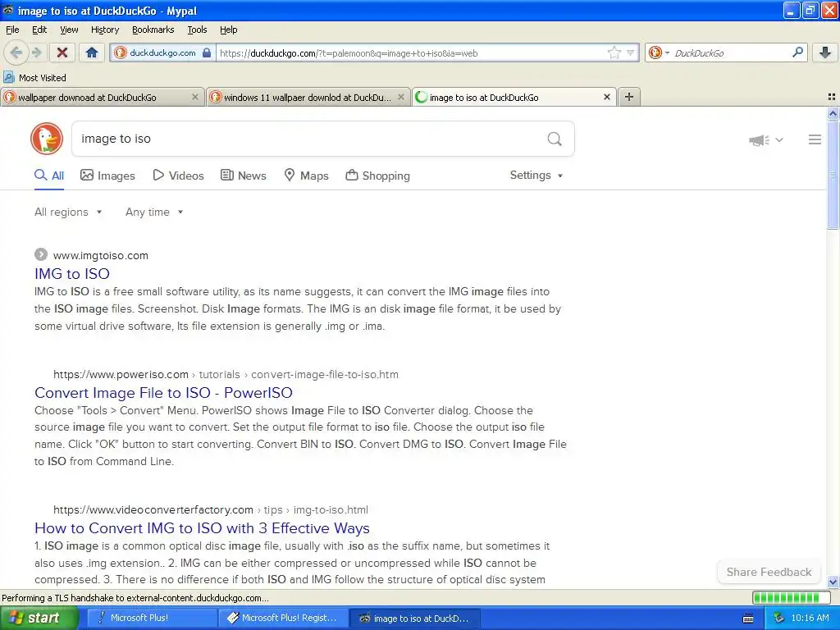Viewport: 840px width, 630px height.
Task: Open the home page via house icon
Action: (92, 52)
